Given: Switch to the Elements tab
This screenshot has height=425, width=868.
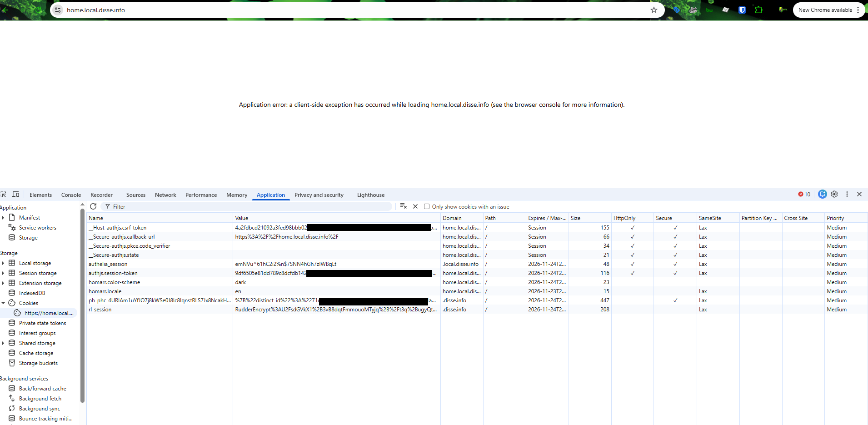Looking at the screenshot, I should point(40,195).
